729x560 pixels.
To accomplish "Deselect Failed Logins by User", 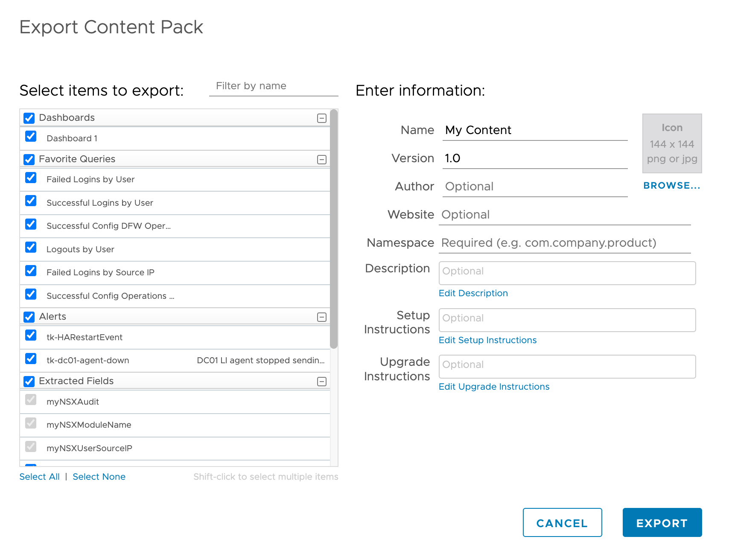I will click(31, 178).
